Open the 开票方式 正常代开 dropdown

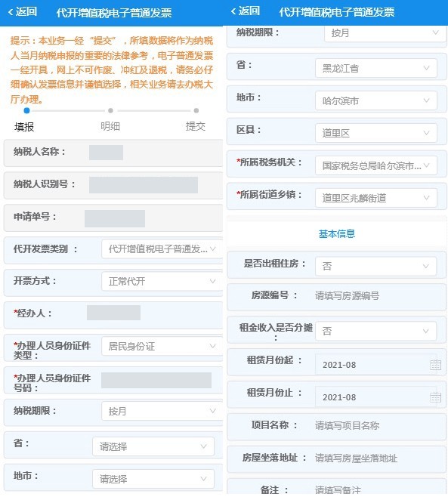pos(162,281)
